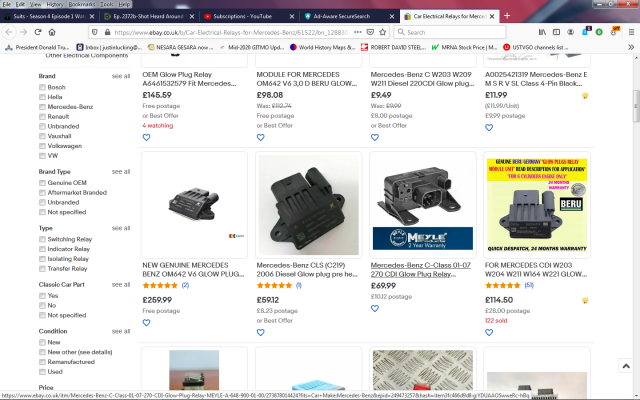This screenshot has height=400, width=640.
Task: Watchlist heart for A0025421319 Mercedes-Benz listing
Action: 489,128
